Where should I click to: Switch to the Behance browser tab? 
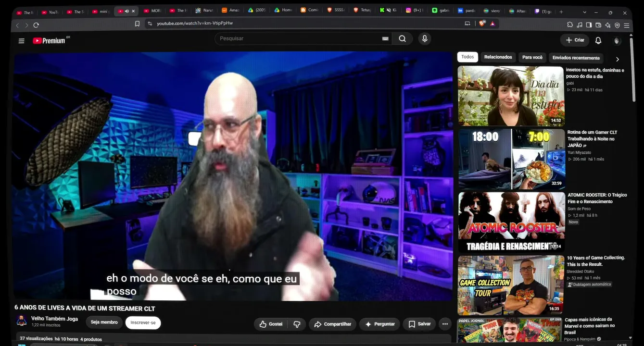[467, 11]
